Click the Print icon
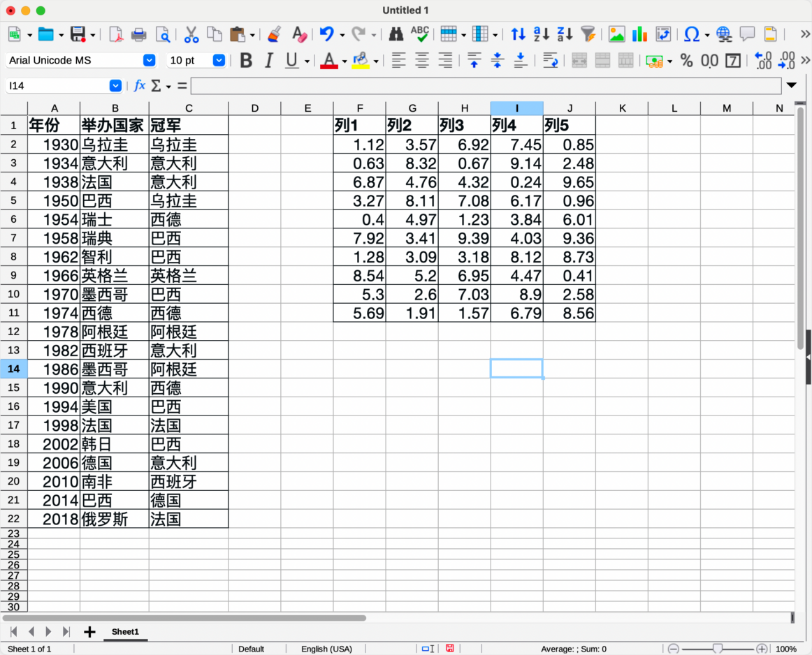The width and height of the screenshot is (812, 655). [x=139, y=35]
